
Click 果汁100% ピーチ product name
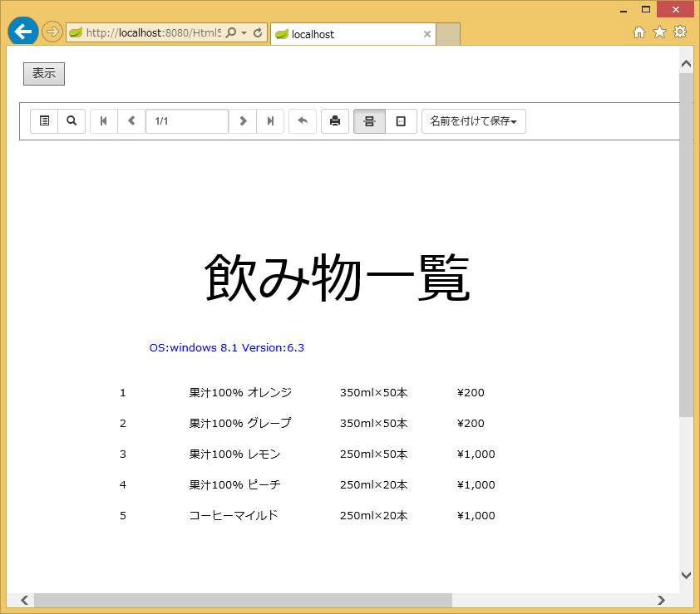coord(234,484)
